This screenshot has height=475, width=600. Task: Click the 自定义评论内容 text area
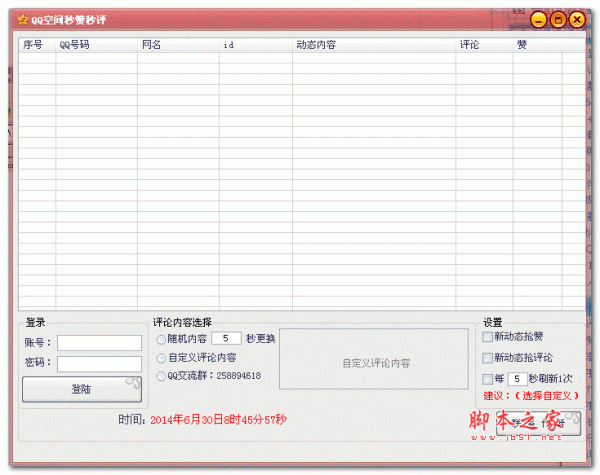(374, 359)
